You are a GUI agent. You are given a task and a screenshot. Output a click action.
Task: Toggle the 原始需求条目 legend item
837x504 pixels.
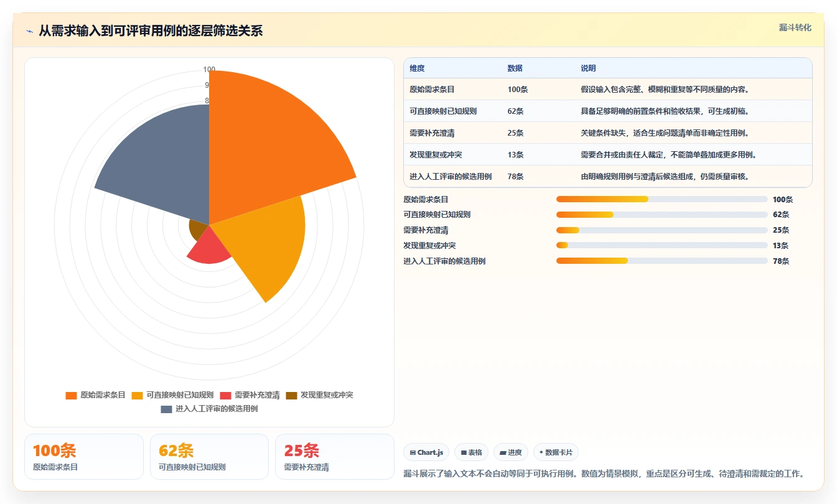(x=95, y=395)
